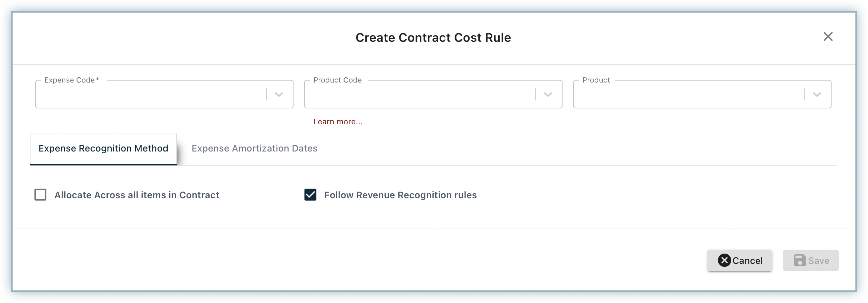Focus the Product input field
The width and height of the screenshot is (868, 303).
[688, 94]
